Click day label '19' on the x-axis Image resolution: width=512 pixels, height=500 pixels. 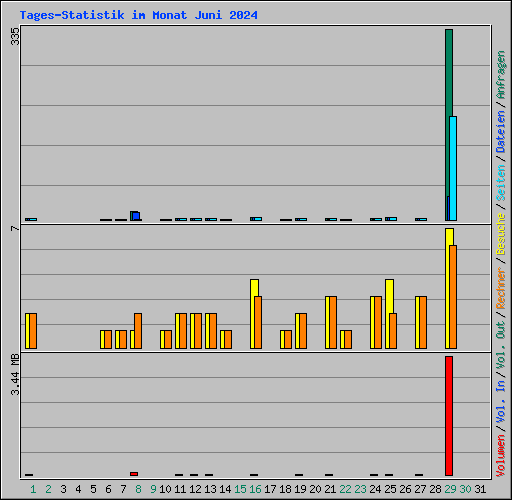(x=300, y=489)
